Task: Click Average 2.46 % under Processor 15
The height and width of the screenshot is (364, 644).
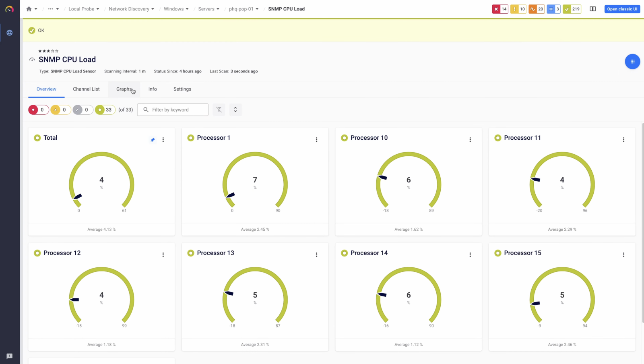Action: click(x=562, y=345)
